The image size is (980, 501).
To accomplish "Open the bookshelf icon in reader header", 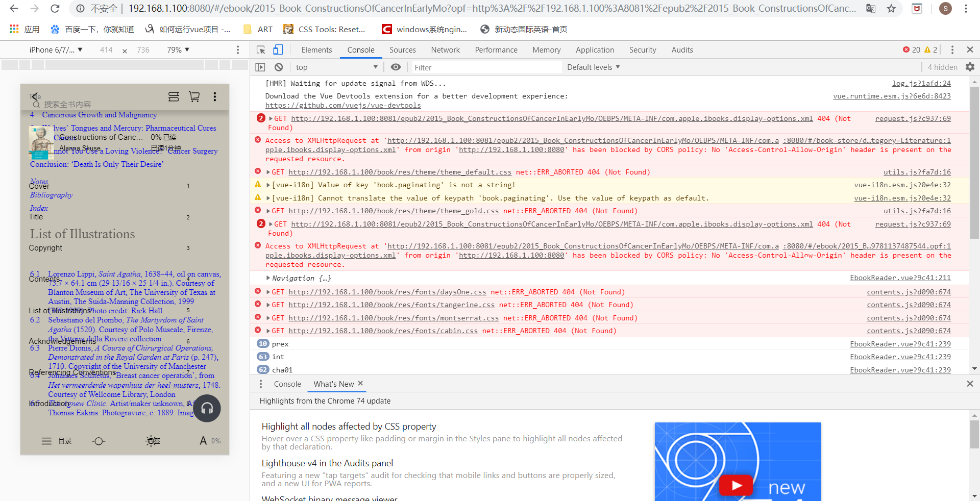I will pyautogui.click(x=174, y=96).
